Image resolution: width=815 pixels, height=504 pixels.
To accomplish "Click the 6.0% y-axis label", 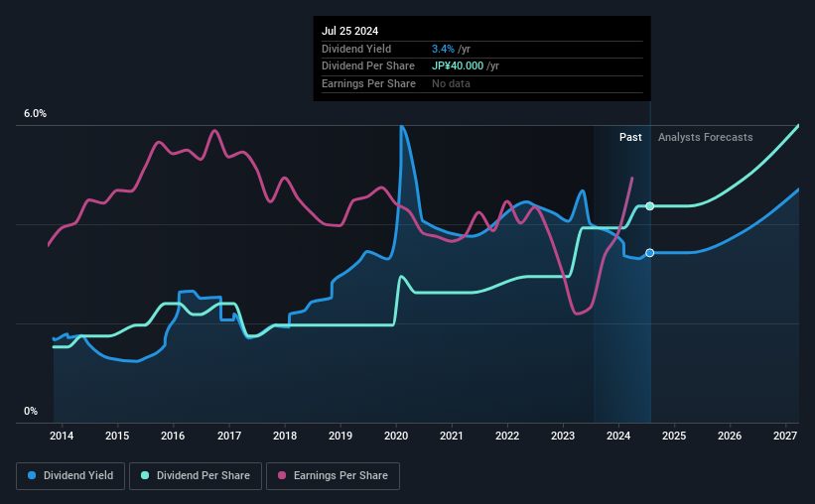I will [36, 114].
